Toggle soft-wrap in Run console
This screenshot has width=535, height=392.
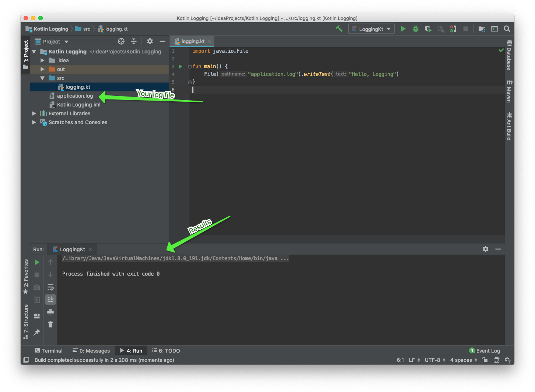(x=50, y=287)
